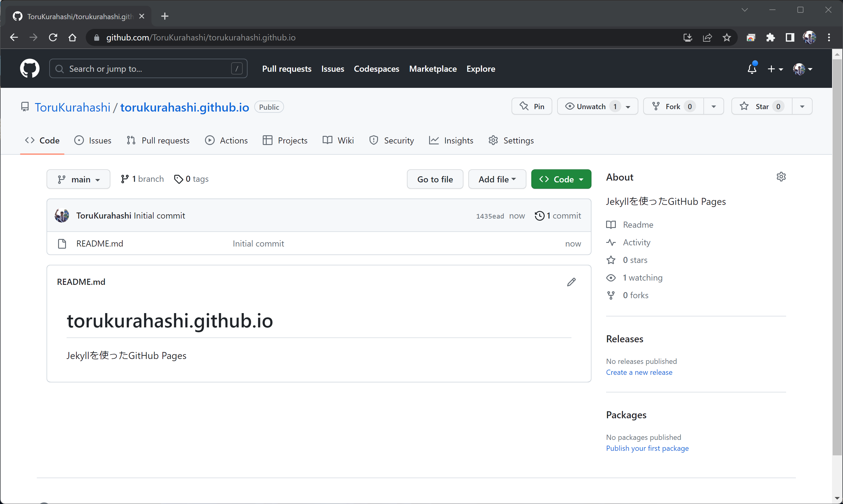
Task: View the 1 branch link
Action: [142, 179]
